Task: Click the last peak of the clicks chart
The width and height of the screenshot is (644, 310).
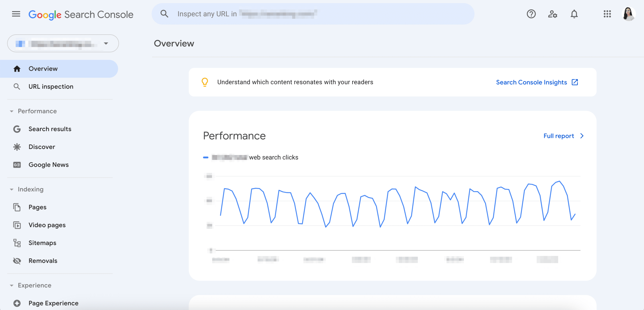Action: (x=559, y=181)
